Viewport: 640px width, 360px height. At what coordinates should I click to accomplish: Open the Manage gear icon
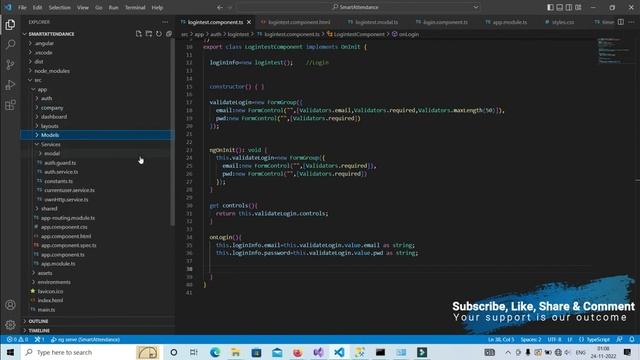coord(10,325)
